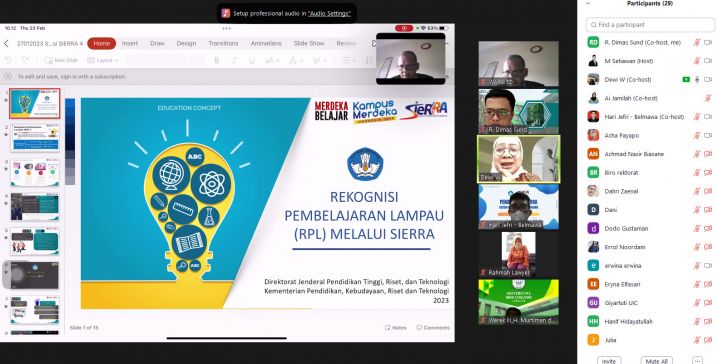Click the Mute All button
The image size is (718, 364).
click(x=657, y=360)
